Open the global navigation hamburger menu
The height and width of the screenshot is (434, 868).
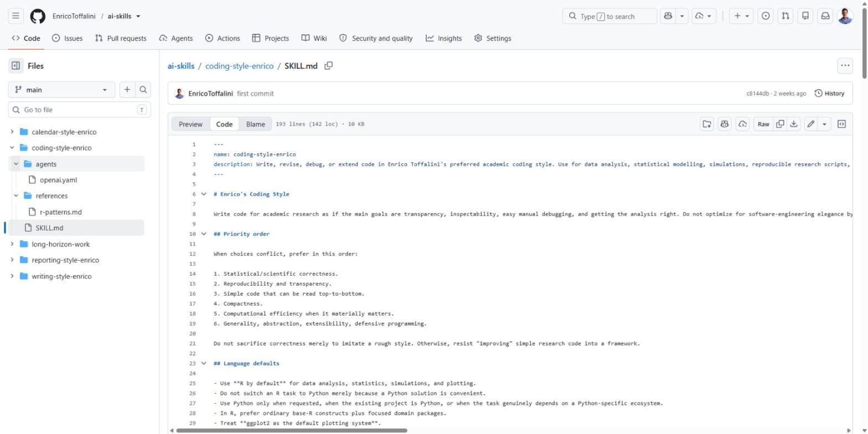(15, 16)
